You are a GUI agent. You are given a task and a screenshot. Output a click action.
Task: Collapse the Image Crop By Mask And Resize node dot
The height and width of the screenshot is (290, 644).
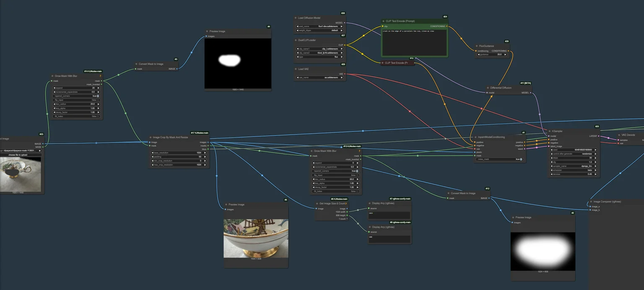point(150,137)
